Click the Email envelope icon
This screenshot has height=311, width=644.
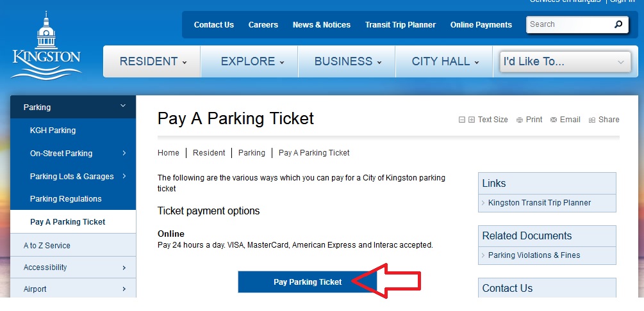pos(554,120)
